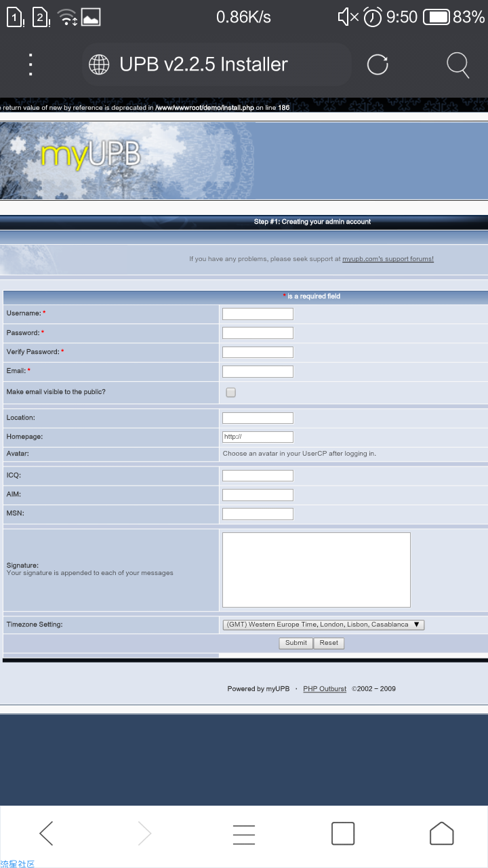This screenshot has width=488, height=868.
Task: Tap the UPB v2.2.5 Installer address bar
Action: (217, 64)
